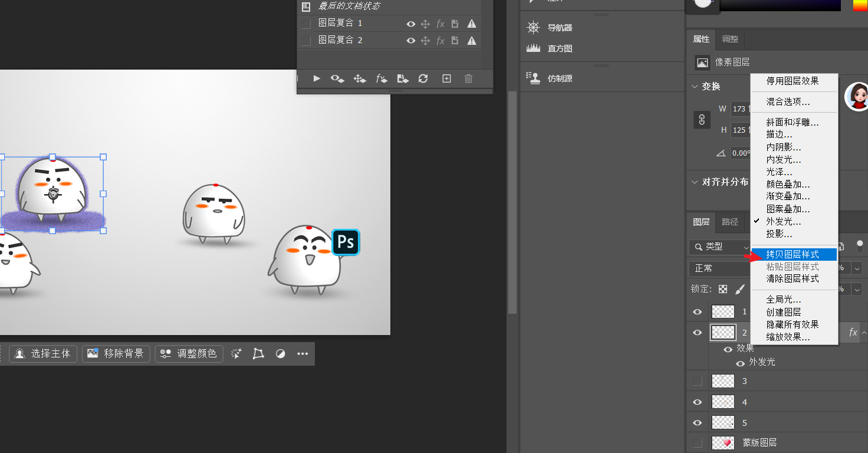Viewport: 868px width, 453px height.
Task: Create a new layer comp with plus icon
Action: [x=446, y=78]
